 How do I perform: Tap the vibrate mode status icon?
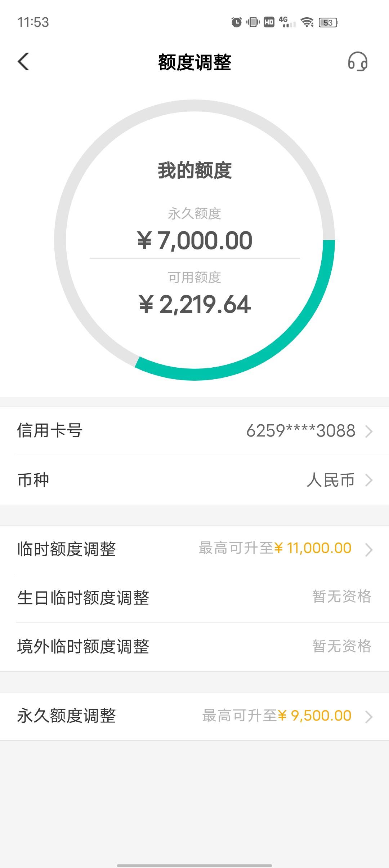point(253,22)
